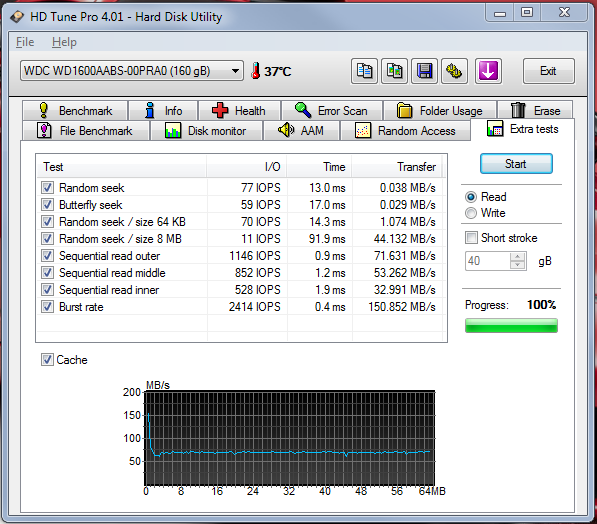The width and height of the screenshot is (597, 524).
Task: Open the Disk monitor tab
Action: click(x=206, y=131)
